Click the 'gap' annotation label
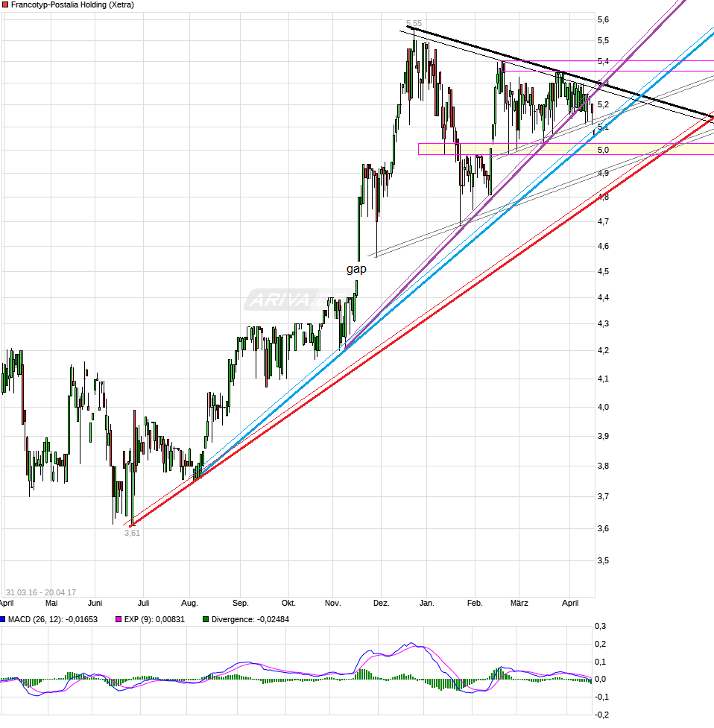This screenshot has height=728, width=714. coord(356,269)
